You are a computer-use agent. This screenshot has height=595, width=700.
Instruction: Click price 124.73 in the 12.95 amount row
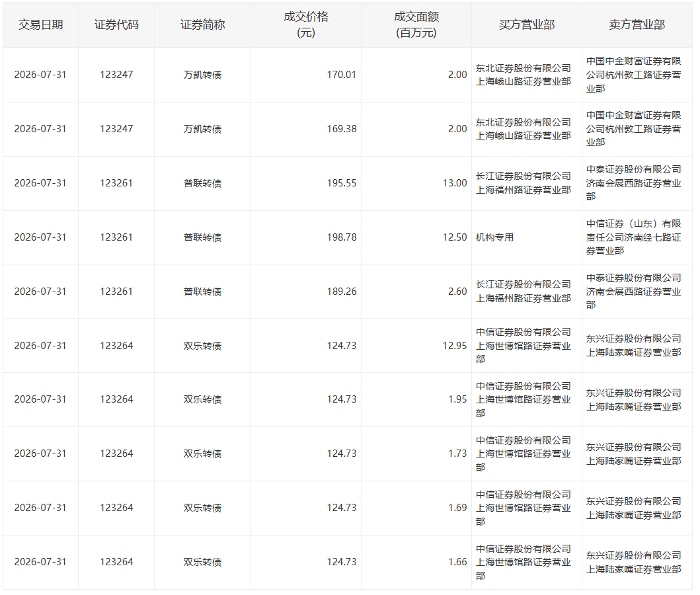[x=342, y=346]
